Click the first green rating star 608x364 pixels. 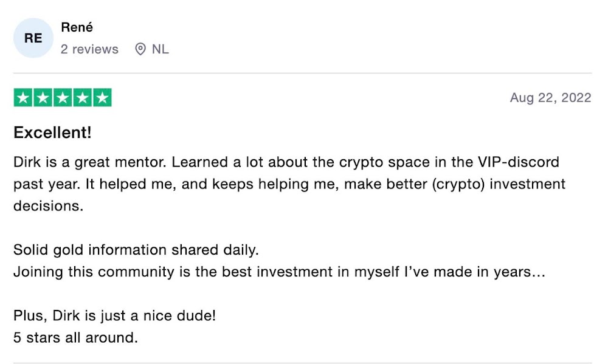point(23,98)
